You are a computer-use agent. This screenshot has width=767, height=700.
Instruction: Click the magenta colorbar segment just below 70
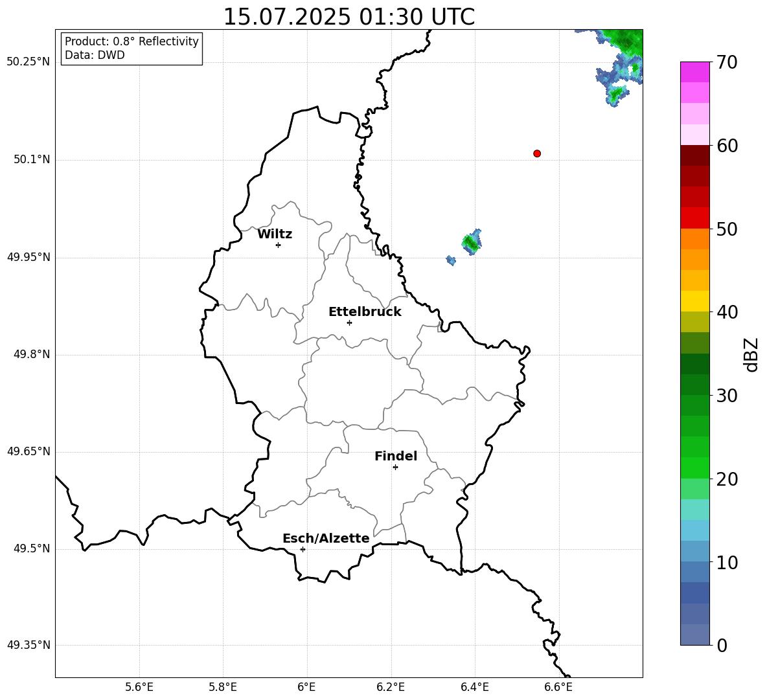pyautogui.click(x=695, y=72)
